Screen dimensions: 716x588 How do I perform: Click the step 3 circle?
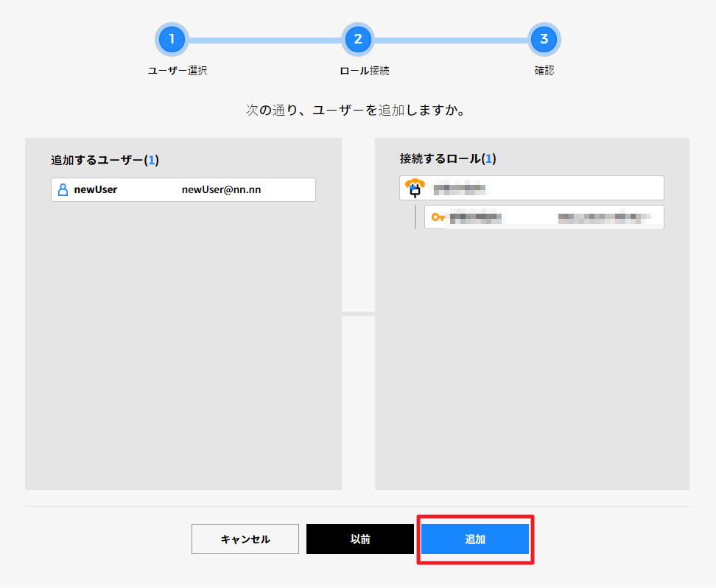pyautogui.click(x=544, y=39)
